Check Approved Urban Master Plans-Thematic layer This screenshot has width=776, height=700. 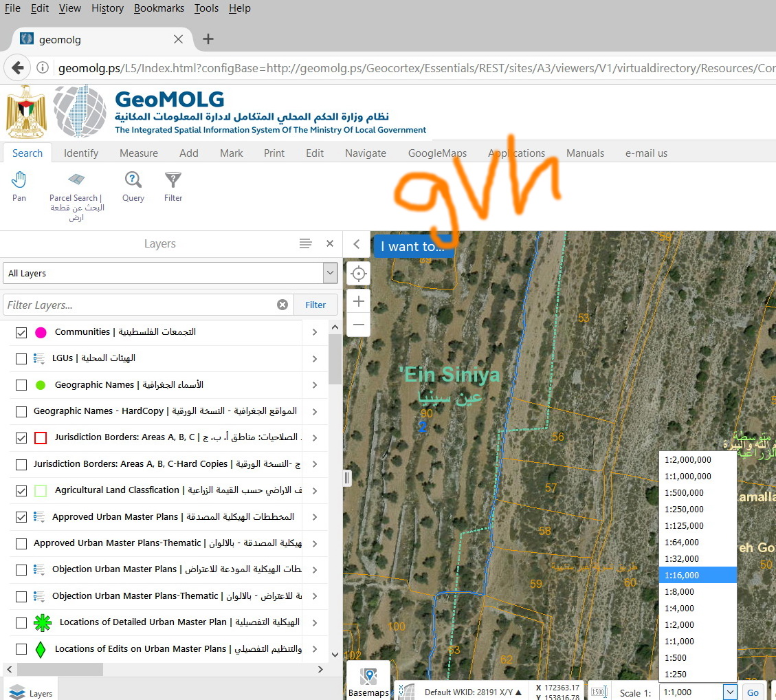coord(21,543)
